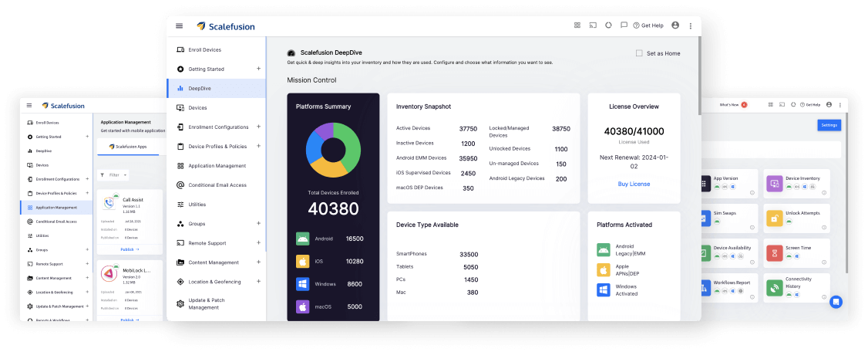The width and height of the screenshot is (868, 352).
Task: Expand Groups plus in left window sidebar
Action: (x=87, y=250)
